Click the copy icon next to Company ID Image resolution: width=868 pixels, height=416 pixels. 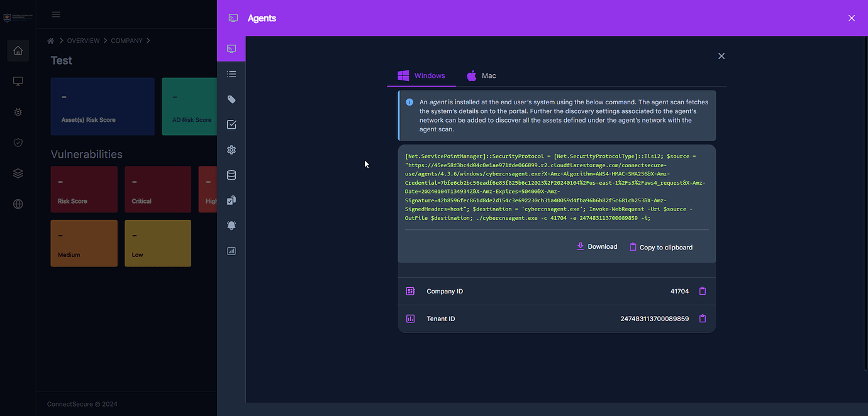click(703, 291)
